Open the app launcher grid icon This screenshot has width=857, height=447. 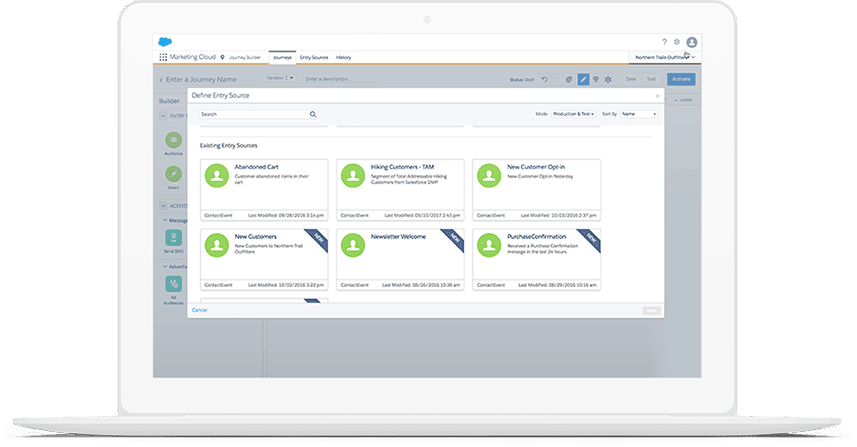click(x=163, y=57)
